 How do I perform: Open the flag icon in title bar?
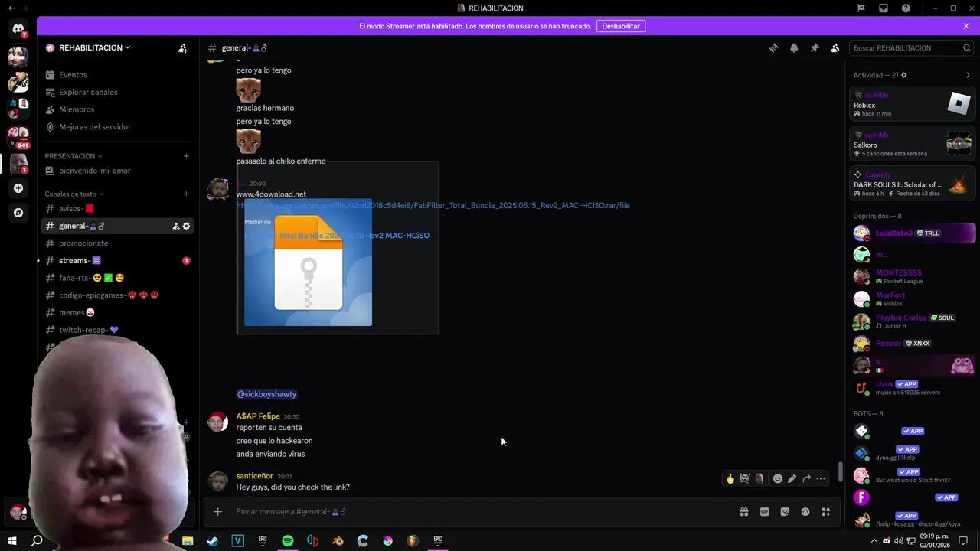861,8
